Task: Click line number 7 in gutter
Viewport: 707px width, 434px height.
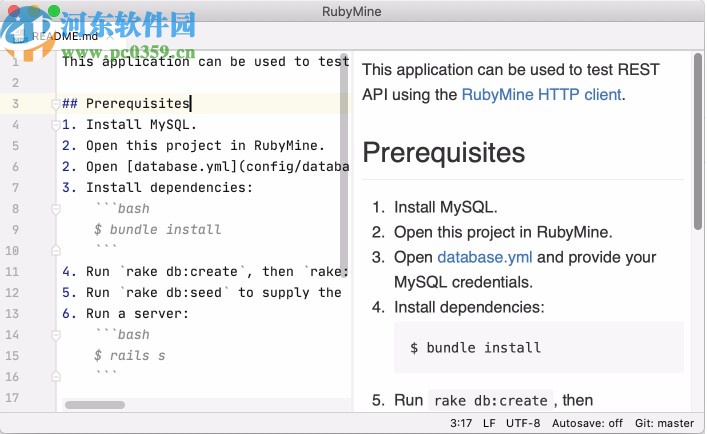Action: click(15, 187)
